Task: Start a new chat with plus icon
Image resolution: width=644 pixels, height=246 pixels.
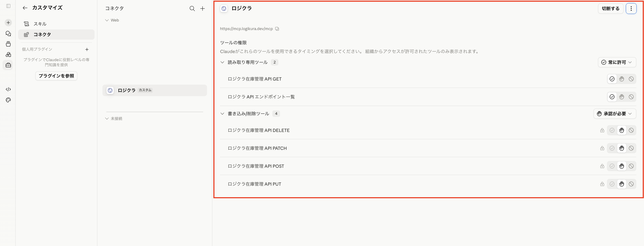Action: coord(8,23)
